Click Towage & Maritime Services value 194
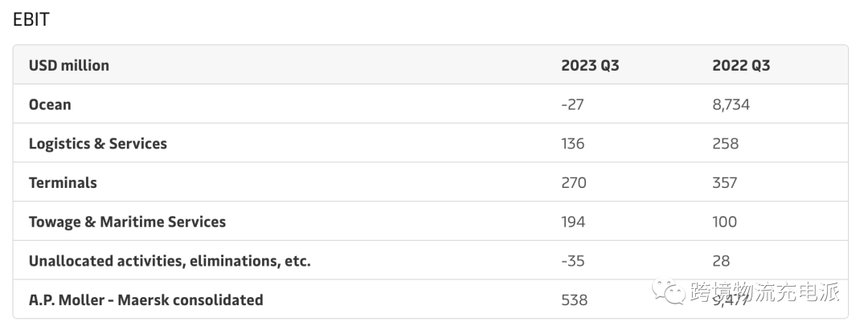The image size is (868, 330). pyautogui.click(x=573, y=222)
